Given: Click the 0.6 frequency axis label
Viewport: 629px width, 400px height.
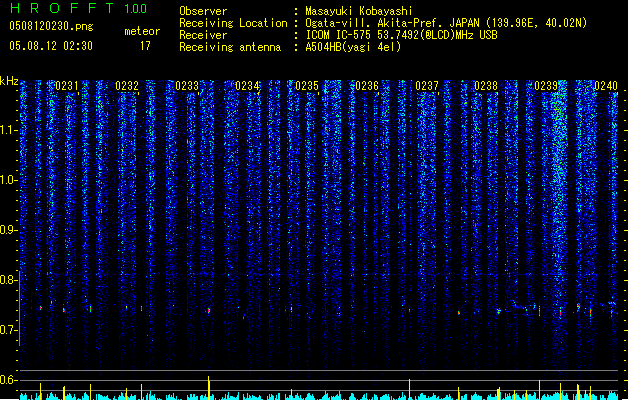Looking at the screenshot, I should pos(8,380).
